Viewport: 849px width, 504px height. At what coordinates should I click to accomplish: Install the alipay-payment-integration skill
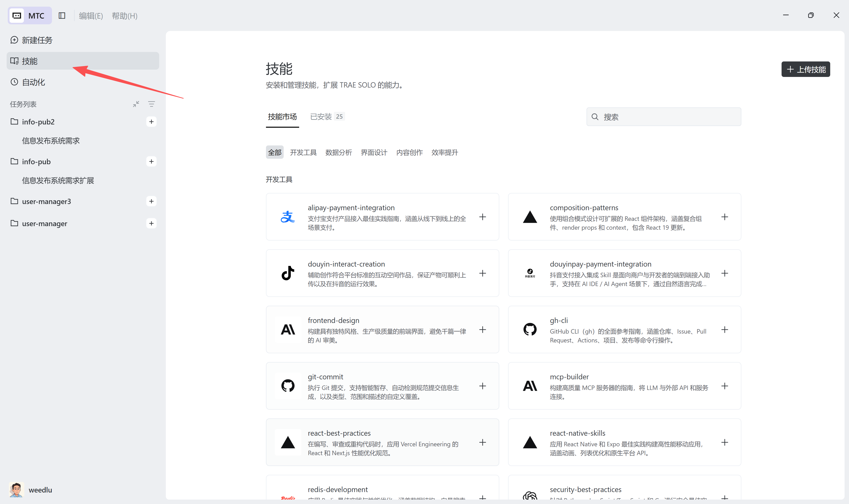point(483,217)
